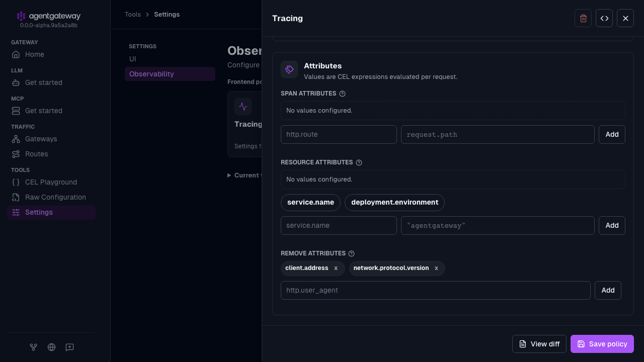Select Observability settings item
This screenshot has height=362, width=644.
(x=170, y=74)
